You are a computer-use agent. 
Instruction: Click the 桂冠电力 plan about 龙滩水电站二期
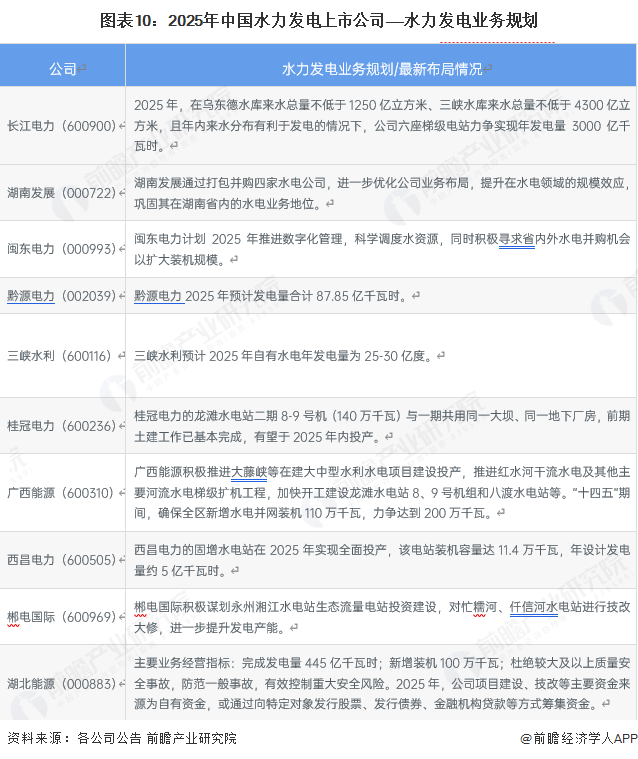382,426
